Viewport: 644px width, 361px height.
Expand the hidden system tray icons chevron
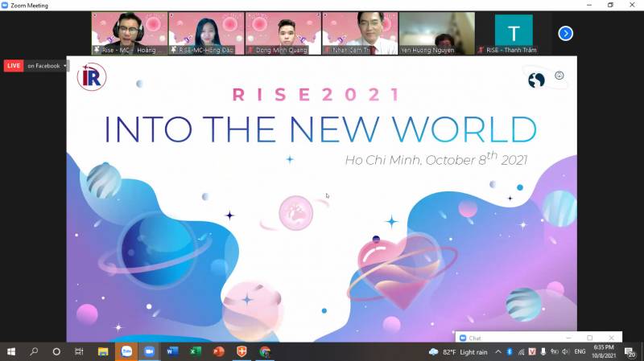tap(498, 351)
